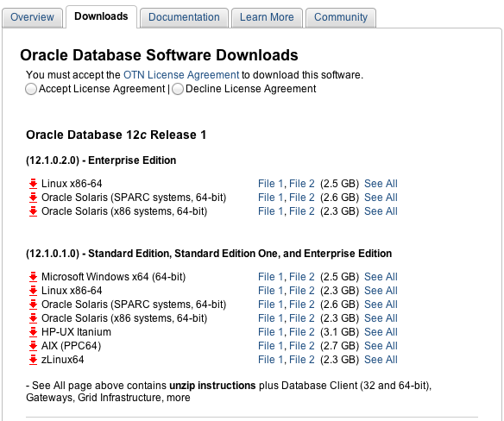This screenshot has height=421, width=504.
Task: Download File 2 for zLinux64
Action: 302,360
